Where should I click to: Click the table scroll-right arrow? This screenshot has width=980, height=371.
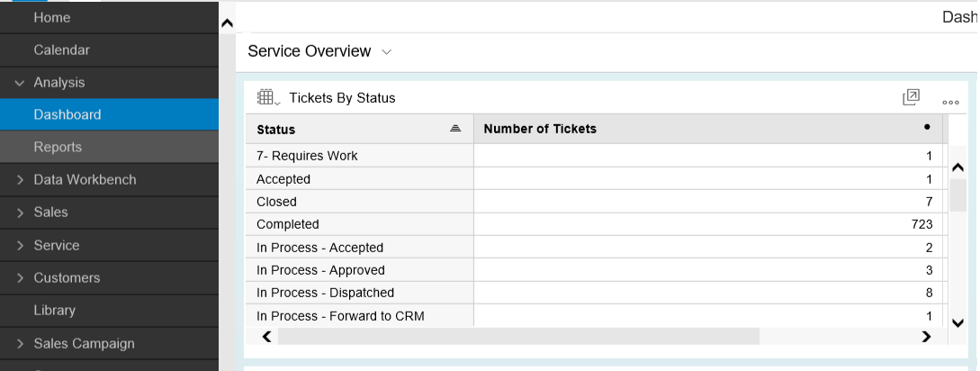coord(926,337)
